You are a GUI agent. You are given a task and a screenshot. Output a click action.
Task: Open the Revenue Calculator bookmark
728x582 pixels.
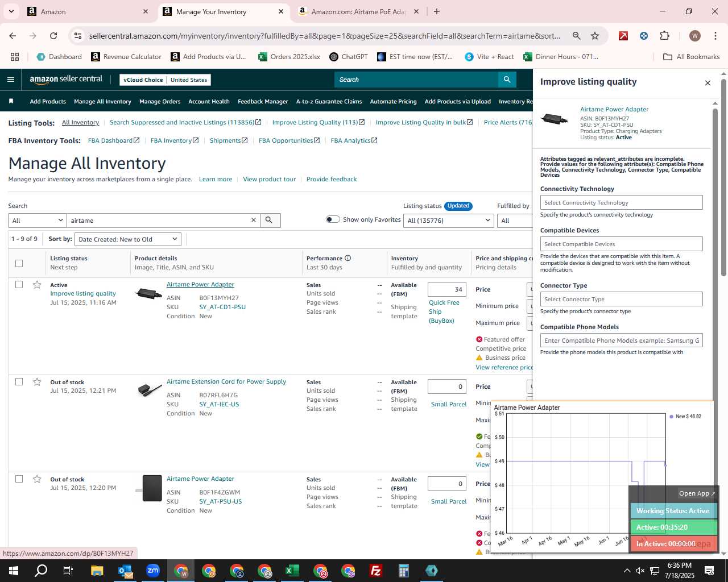(x=126, y=57)
